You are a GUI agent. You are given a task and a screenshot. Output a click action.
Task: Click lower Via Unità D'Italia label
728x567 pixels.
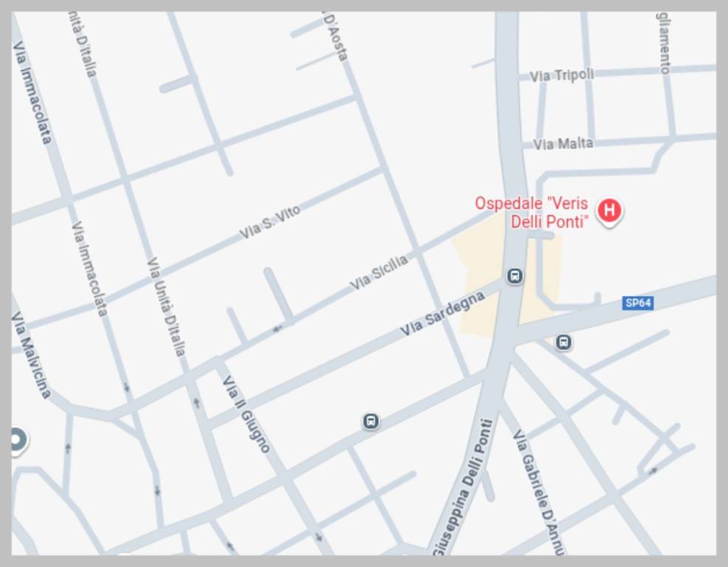pyautogui.click(x=166, y=307)
